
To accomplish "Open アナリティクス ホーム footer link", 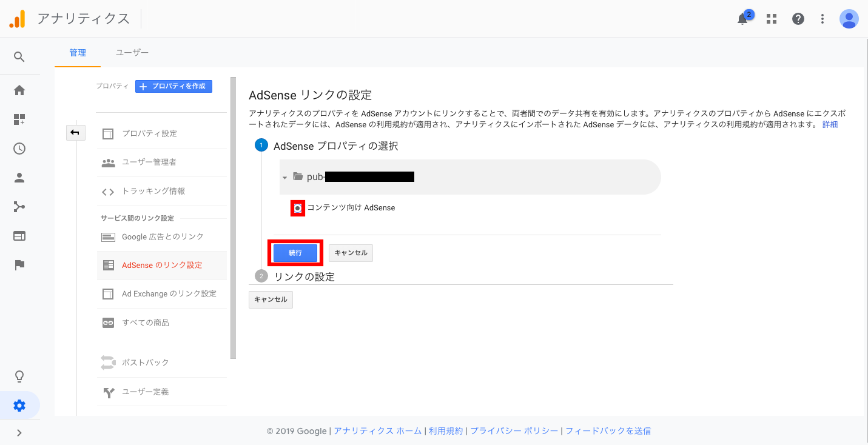I will point(377,431).
